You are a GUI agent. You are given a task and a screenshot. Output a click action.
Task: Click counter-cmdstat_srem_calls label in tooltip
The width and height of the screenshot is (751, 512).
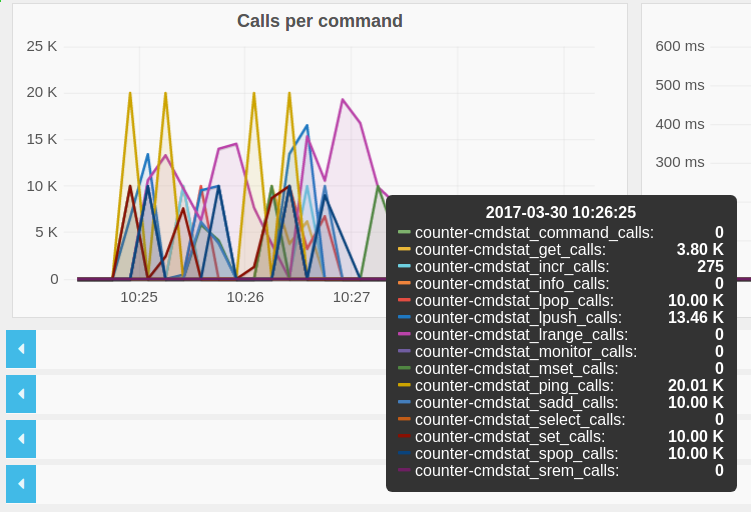click(517, 471)
